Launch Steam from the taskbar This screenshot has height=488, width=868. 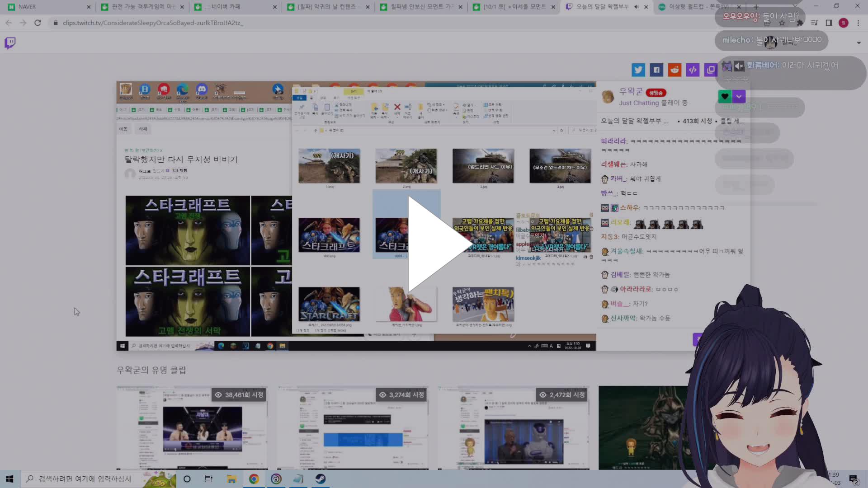click(x=321, y=479)
